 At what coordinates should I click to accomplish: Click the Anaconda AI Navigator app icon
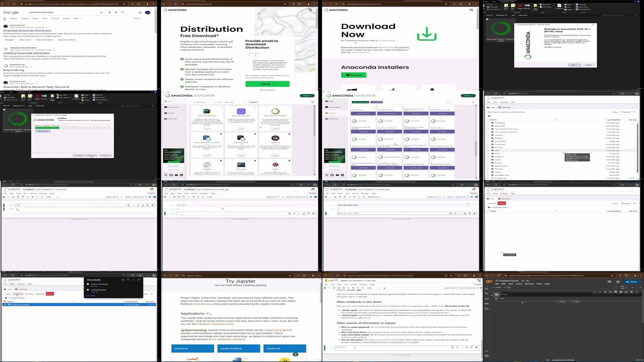(x=241, y=111)
